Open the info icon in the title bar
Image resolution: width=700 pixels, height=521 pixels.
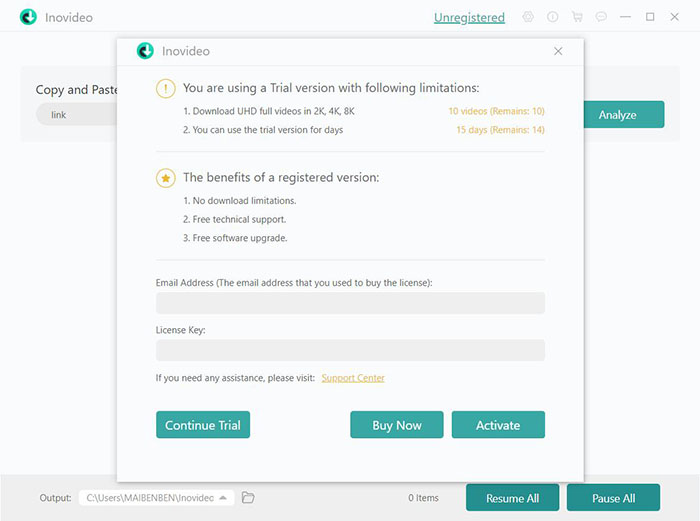553,17
